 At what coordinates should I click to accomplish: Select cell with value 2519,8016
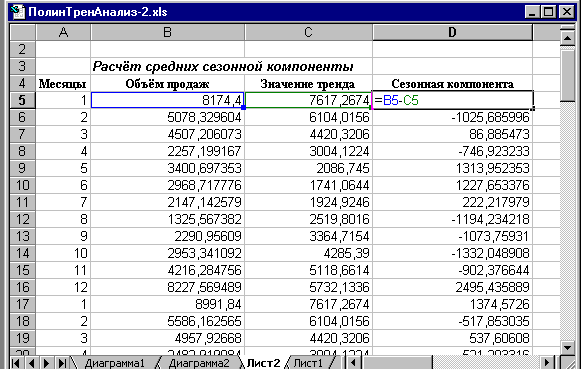308,219
